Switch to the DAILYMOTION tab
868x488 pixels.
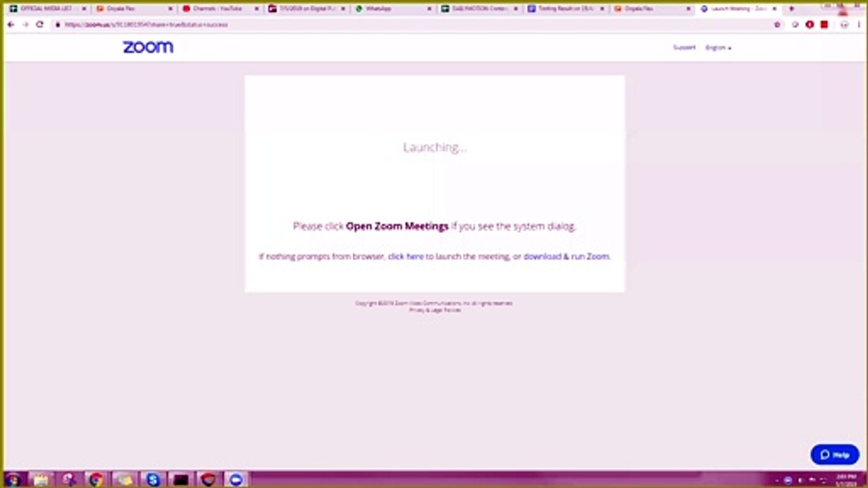click(x=480, y=9)
